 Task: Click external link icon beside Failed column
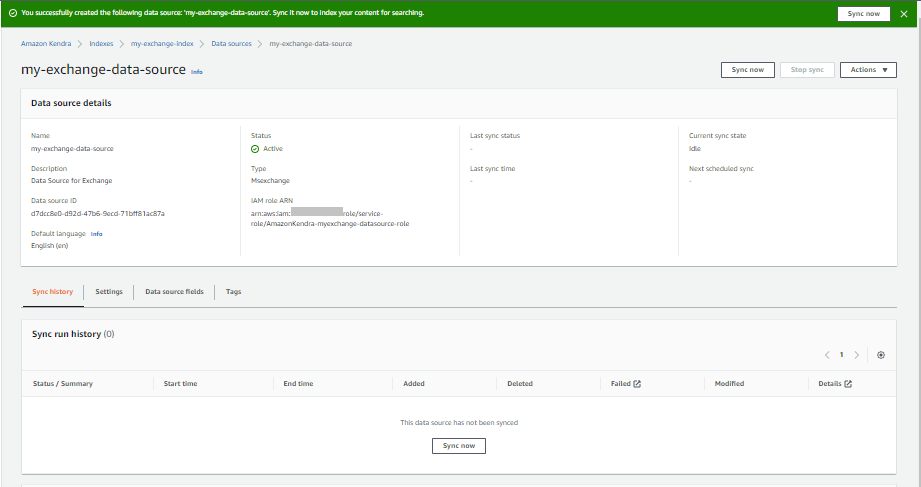637,384
